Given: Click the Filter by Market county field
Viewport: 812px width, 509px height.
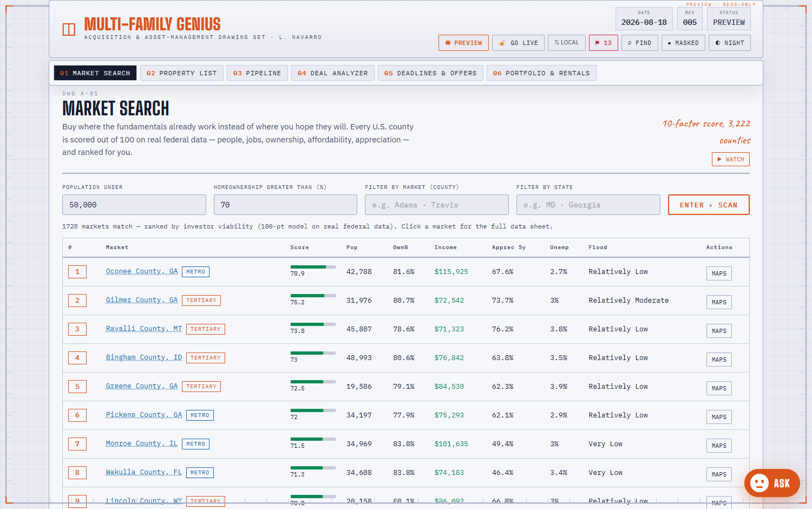Looking at the screenshot, I should 437,205.
